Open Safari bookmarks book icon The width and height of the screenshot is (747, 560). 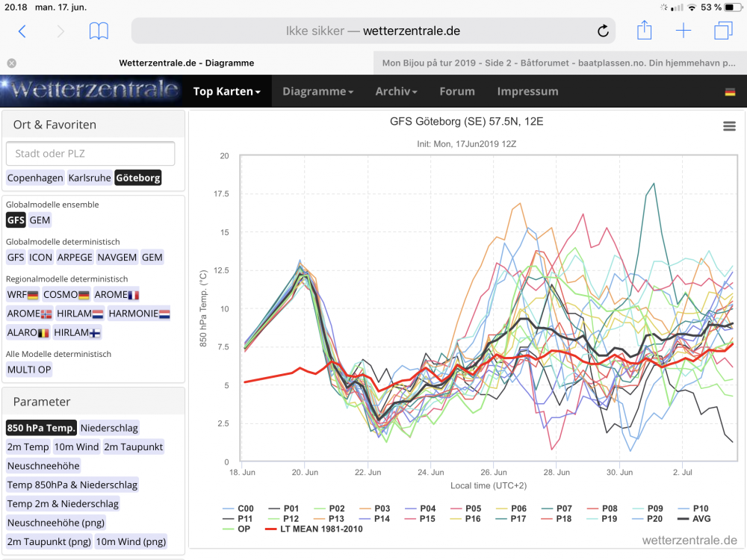99,31
